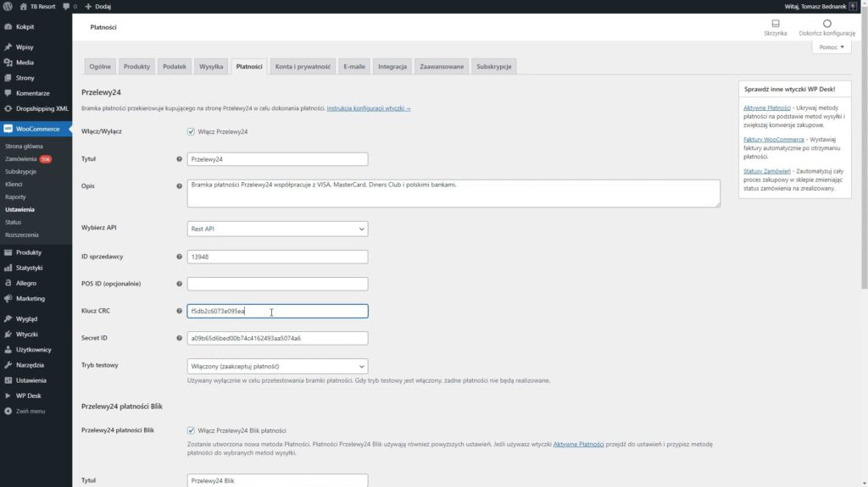This screenshot has height=487, width=868.
Task: Open Strona główna submenu item
Action: [24, 146]
